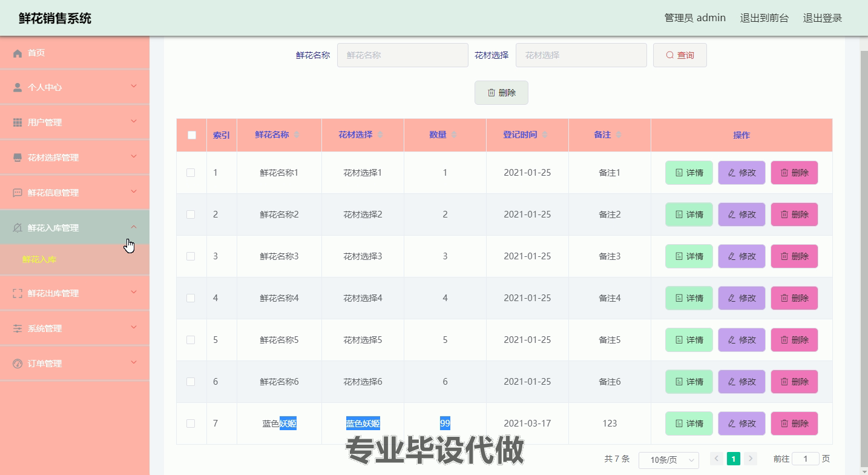Open 首页 in the sidebar
This screenshot has width=868, height=475.
point(74,53)
